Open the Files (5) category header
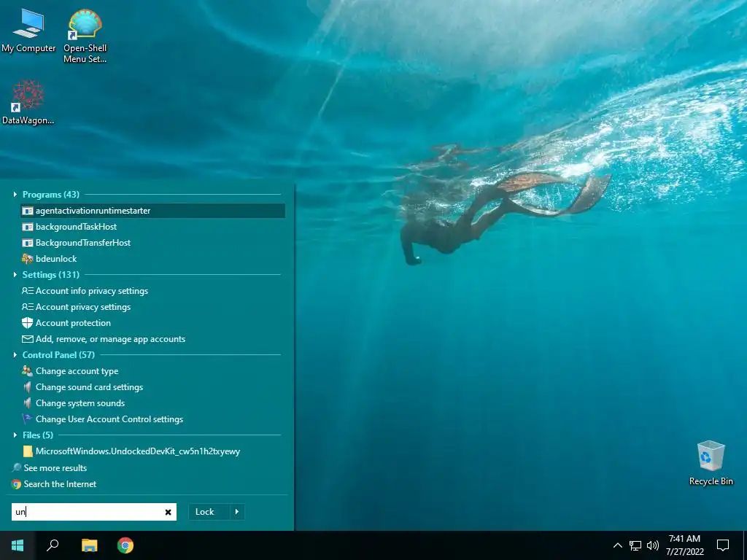The height and width of the screenshot is (560, 747). [38, 435]
